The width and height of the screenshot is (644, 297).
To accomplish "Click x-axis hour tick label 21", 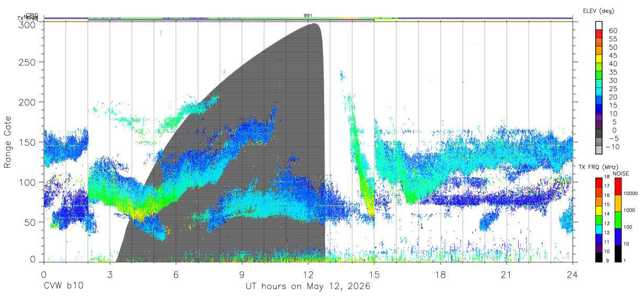I will (x=507, y=274).
